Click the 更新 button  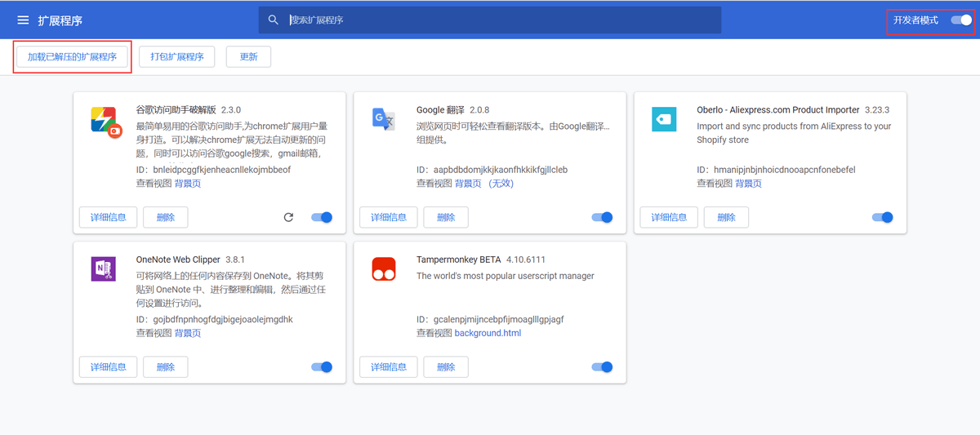coord(248,57)
